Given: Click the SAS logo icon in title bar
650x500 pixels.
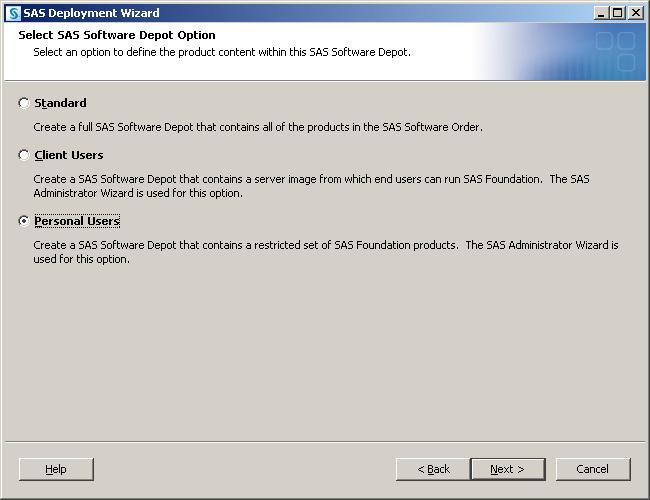Looking at the screenshot, I should click(x=13, y=13).
